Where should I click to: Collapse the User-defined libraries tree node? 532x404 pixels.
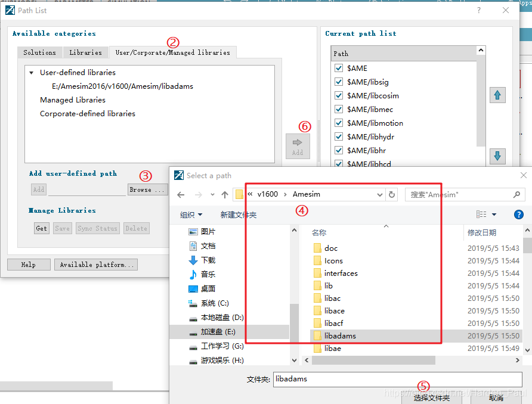[x=31, y=73]
